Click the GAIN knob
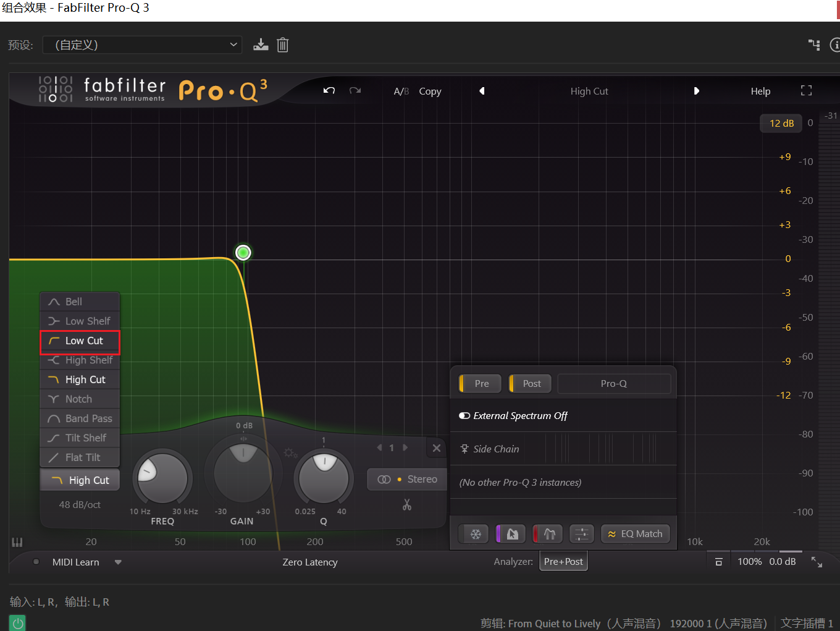This screenshot has width=840, height=631. pyautogui.click(x=243, y=473)
